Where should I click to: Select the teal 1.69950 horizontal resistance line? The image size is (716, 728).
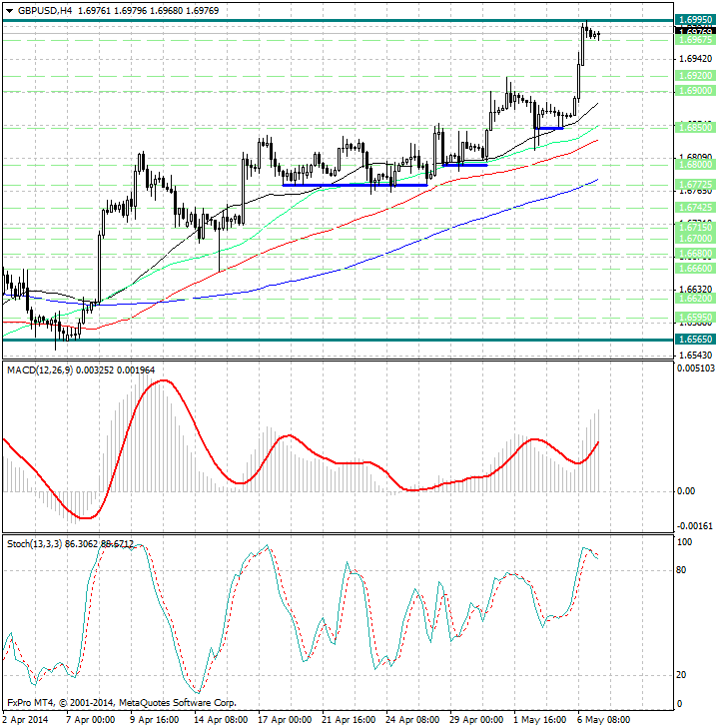pyautogui.click(x=339, y=20)
